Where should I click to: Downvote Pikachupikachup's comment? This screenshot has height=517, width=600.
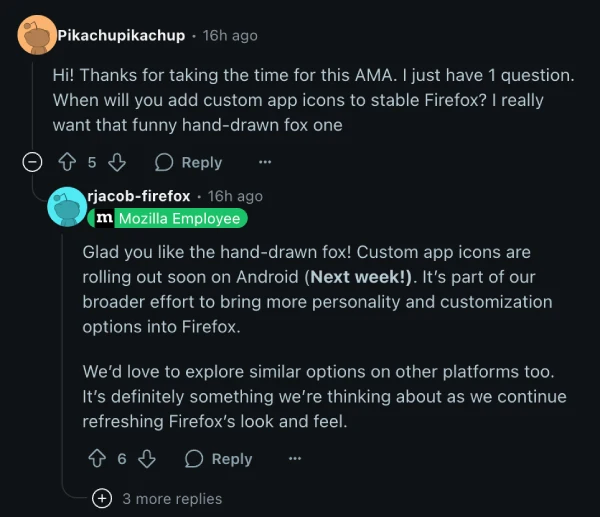point(116,162)
